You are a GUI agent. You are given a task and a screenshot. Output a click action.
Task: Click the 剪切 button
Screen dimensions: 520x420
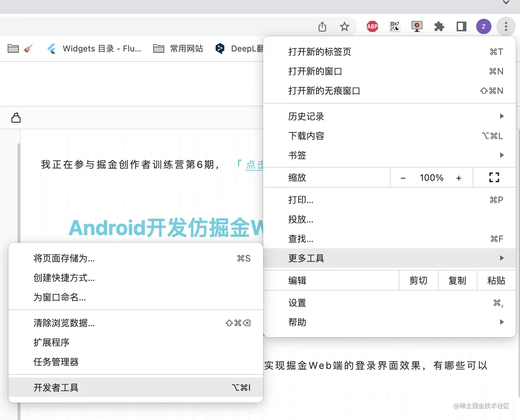click(418, 280)
